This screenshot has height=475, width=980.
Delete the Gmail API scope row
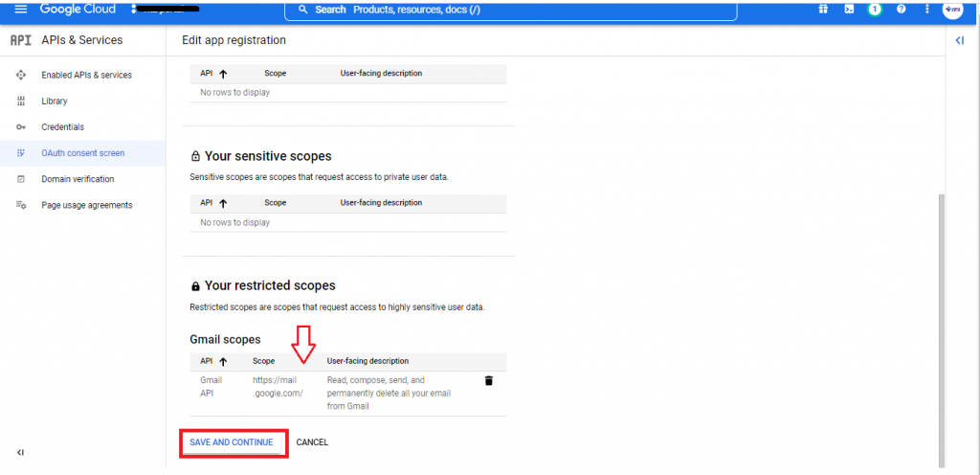pyautogui.click(x=489, y=380)
